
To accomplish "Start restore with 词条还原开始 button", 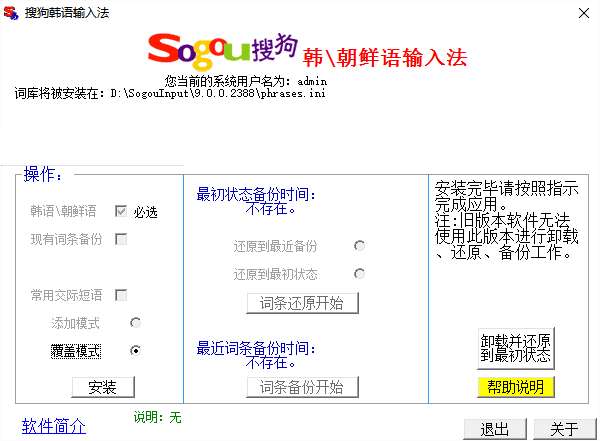I will 302,303.
